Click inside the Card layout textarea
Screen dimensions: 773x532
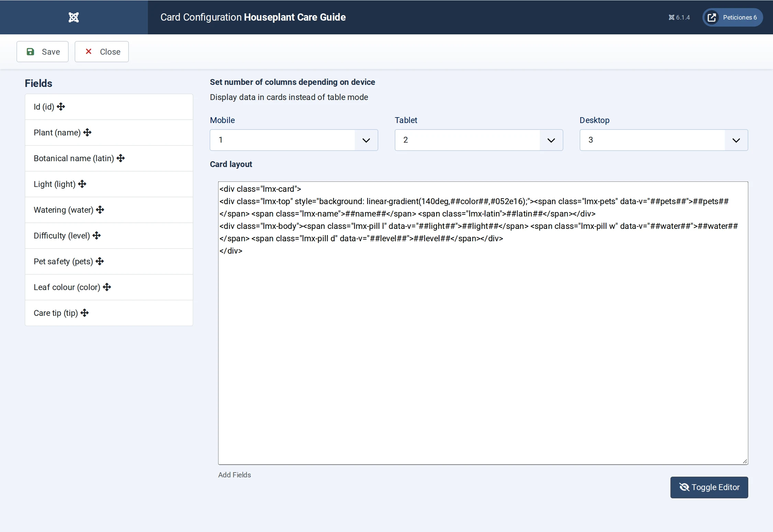click(483, 323)
